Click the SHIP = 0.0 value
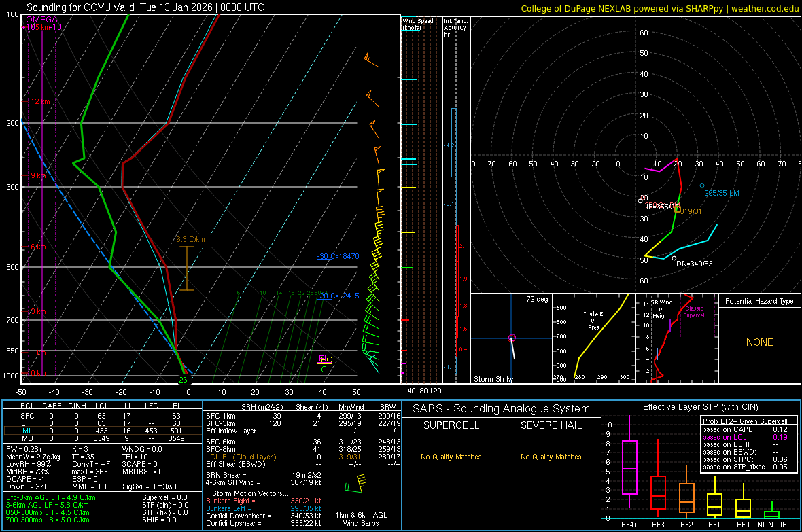Viewport: 802px width, 532px height. (x=159, y=520)
